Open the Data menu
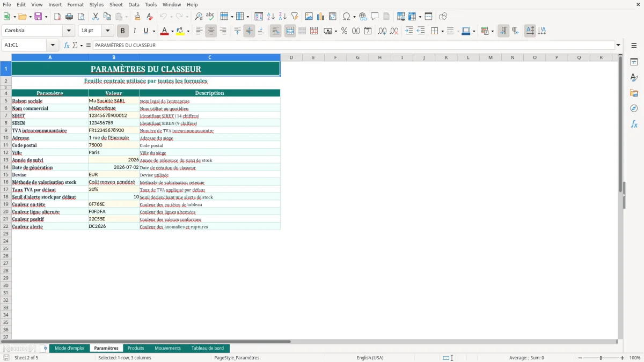 134,4
